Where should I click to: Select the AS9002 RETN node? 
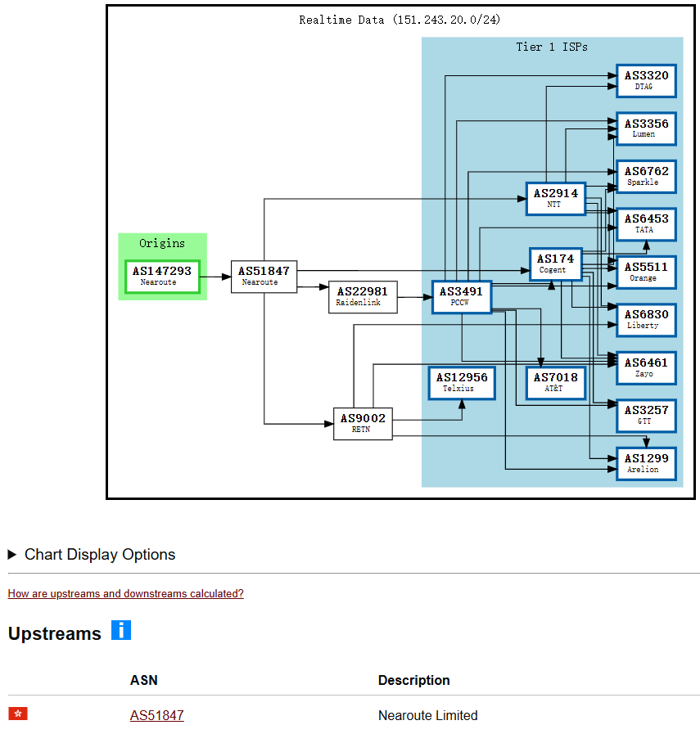click(x=362, y=423)
